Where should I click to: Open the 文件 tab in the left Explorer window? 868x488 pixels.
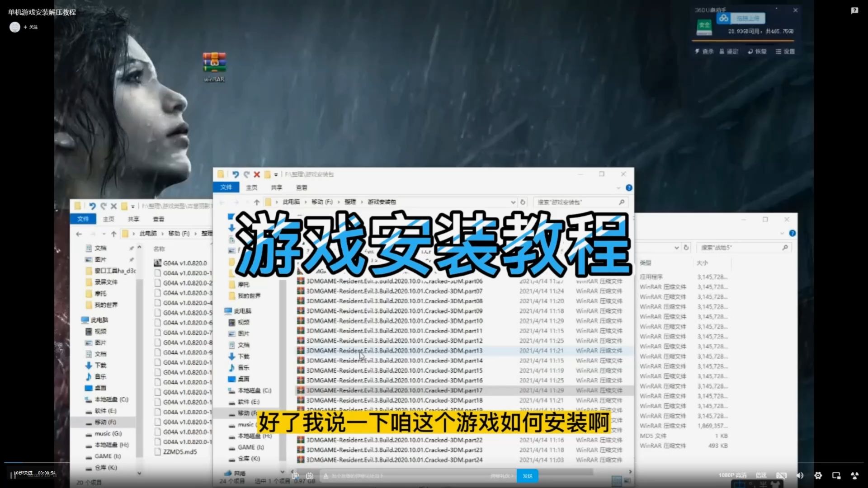(x=83, y=219)
